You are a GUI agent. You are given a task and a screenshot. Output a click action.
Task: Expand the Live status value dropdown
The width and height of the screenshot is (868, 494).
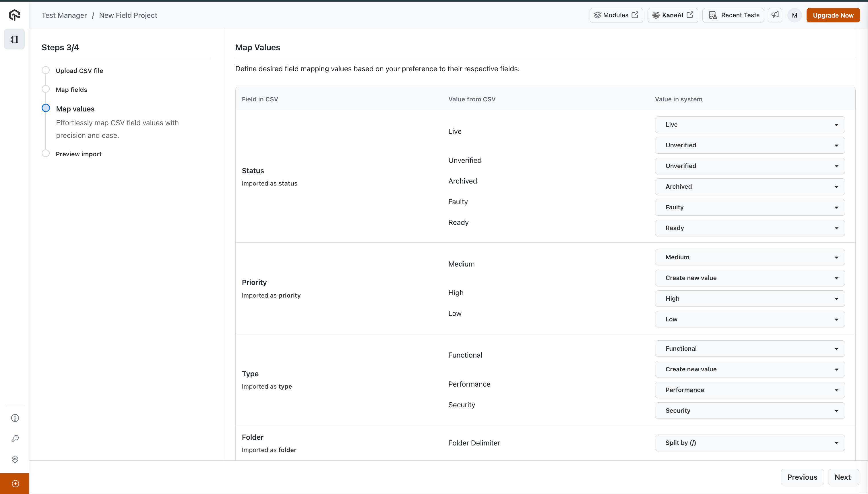[750, 125]
